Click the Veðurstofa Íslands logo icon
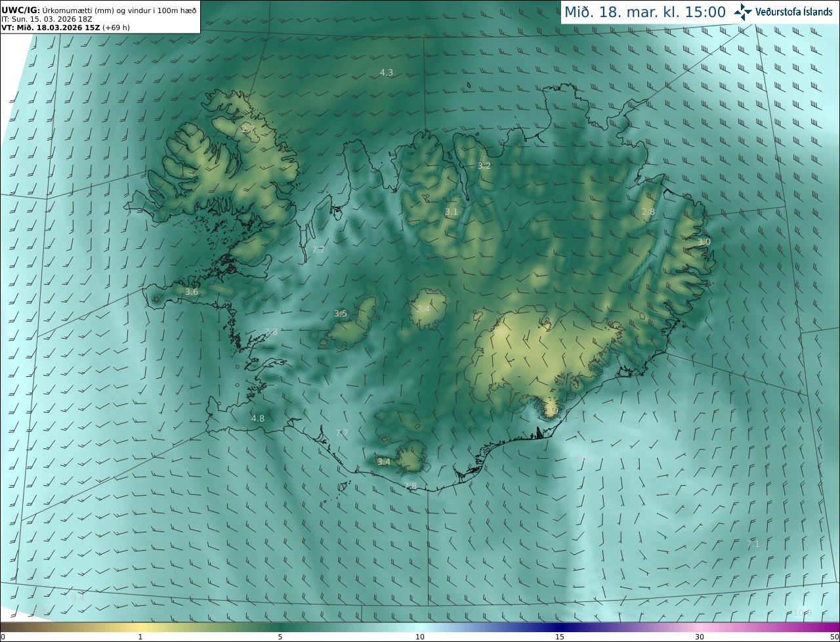 (x=744, y=12)
